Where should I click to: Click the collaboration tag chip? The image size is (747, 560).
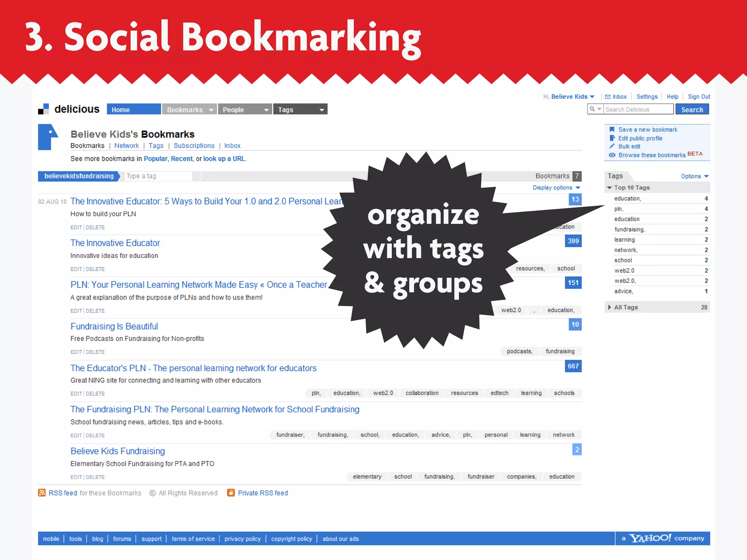[x=422, y=393]
